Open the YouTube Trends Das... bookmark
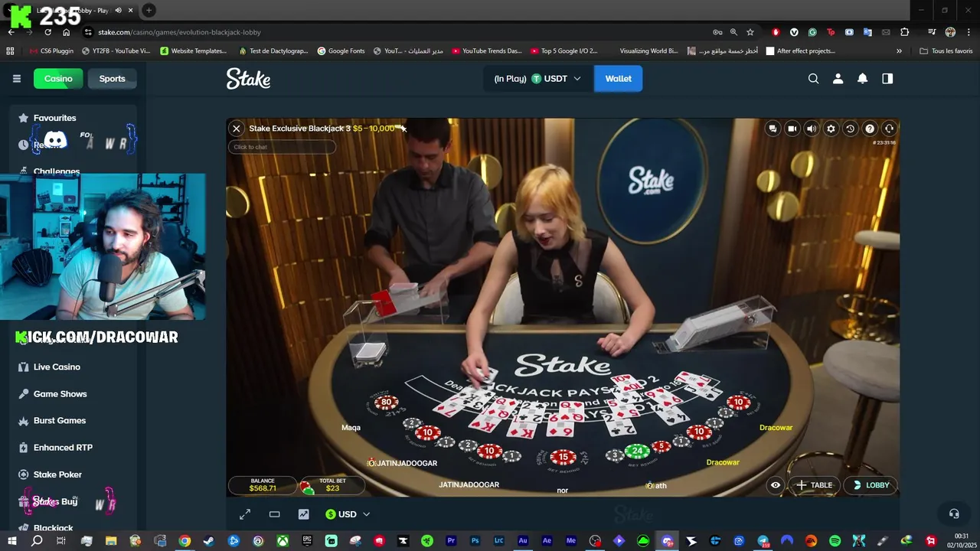Screen dimensions: 980x551 click(486, 51)
